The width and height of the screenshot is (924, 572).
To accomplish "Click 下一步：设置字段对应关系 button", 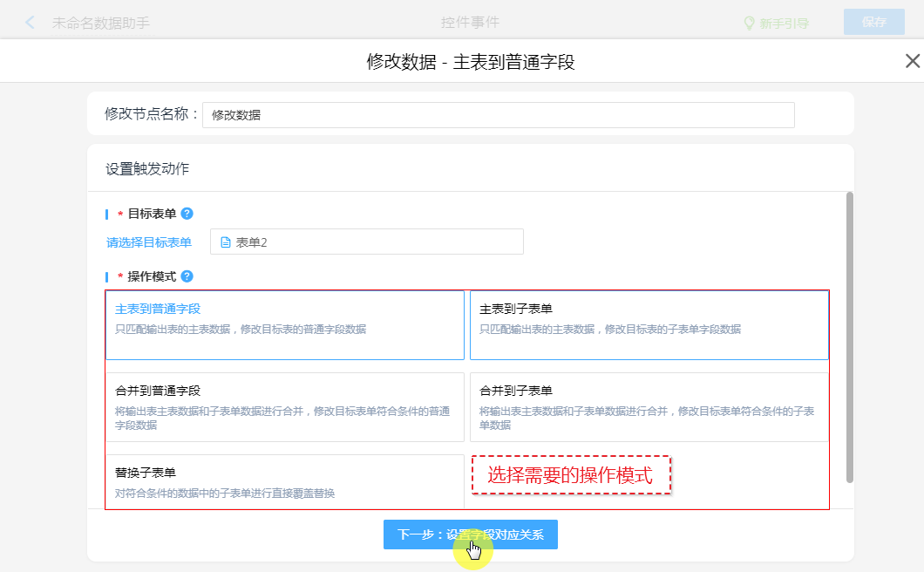I will (470, 535).
